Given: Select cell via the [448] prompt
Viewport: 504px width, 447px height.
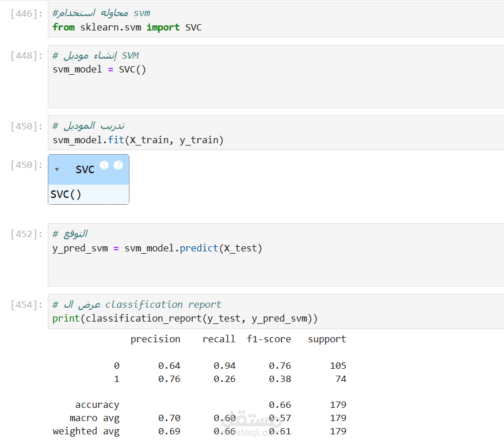Looking at the screenshot, I should click(26, 56).
